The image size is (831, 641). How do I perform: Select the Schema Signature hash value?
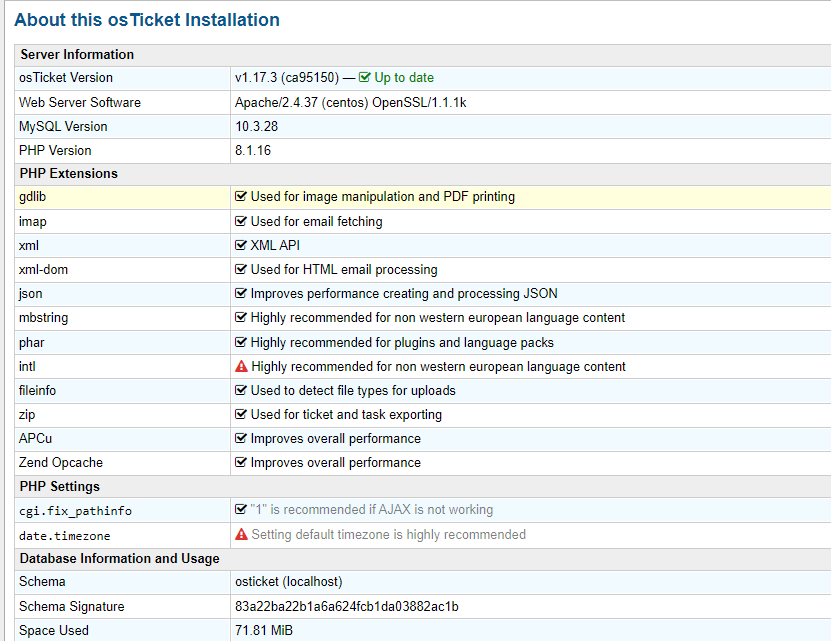coord(346,606)
